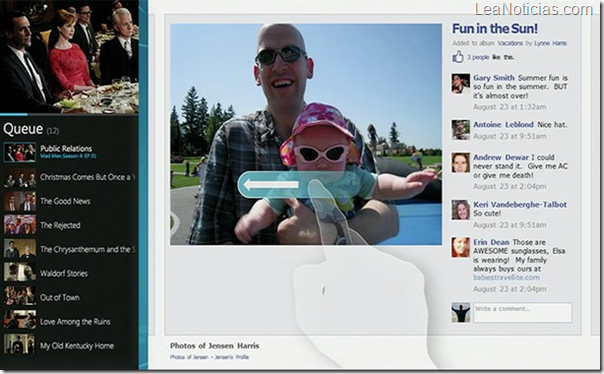Click the Write a comment field
Image resolution: width=604 pixels, height=374 pixels.
click(x=522, y=312)
